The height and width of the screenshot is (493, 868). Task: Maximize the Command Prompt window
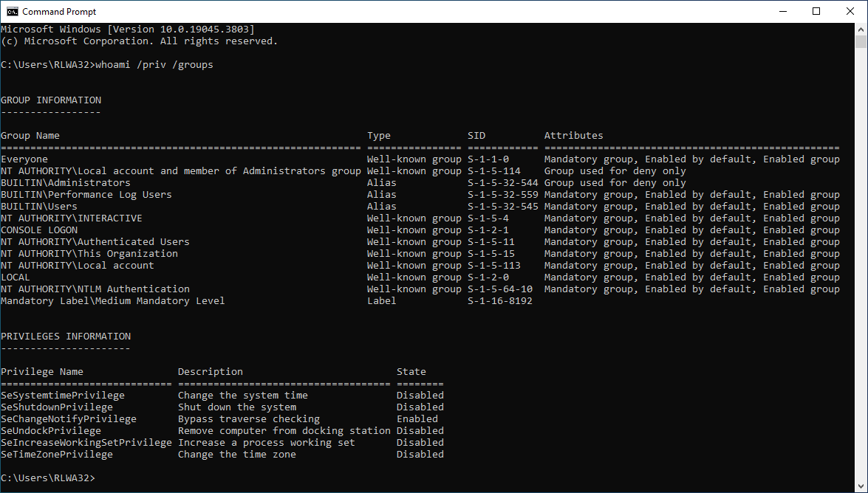point(818,11)
